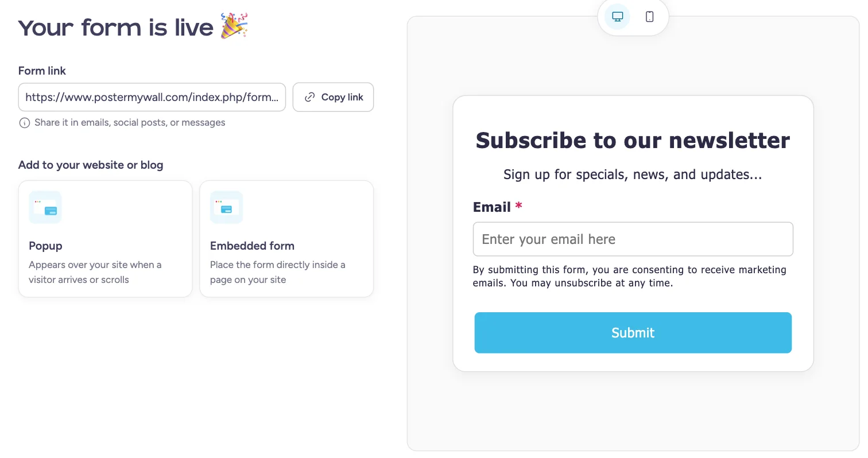Open the Popup embed option card
Image resolution: width=868 pixels, height=458 pixels.
(x=105, y=239)
